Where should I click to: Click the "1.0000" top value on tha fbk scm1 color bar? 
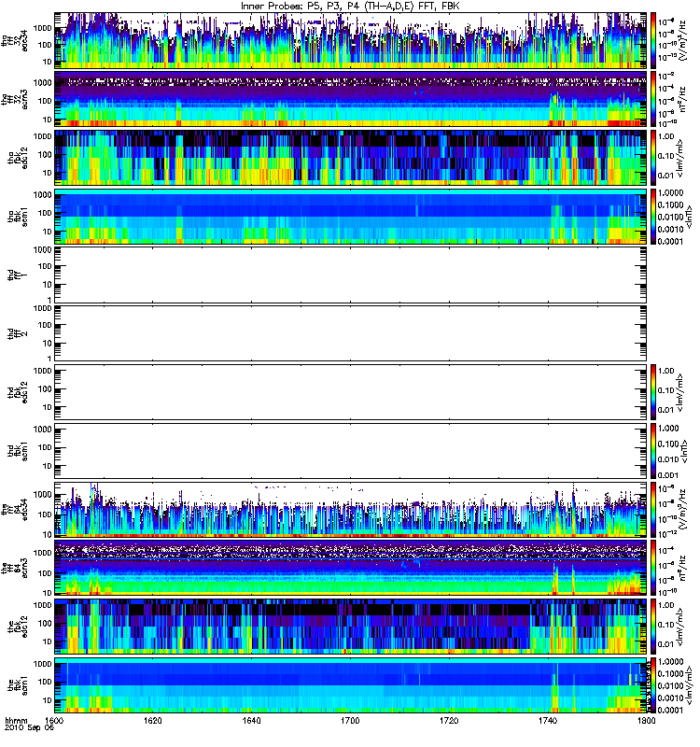(x=670, y=193)
